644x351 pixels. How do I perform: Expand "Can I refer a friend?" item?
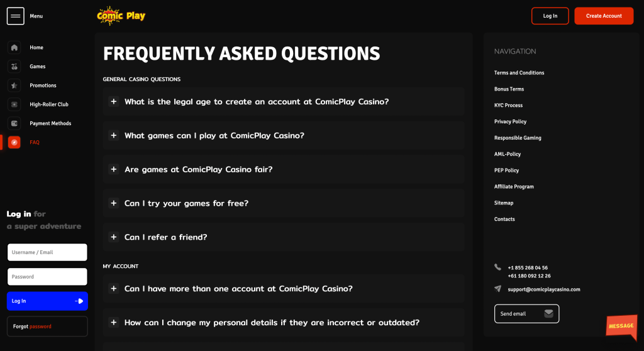pos(284,237)
